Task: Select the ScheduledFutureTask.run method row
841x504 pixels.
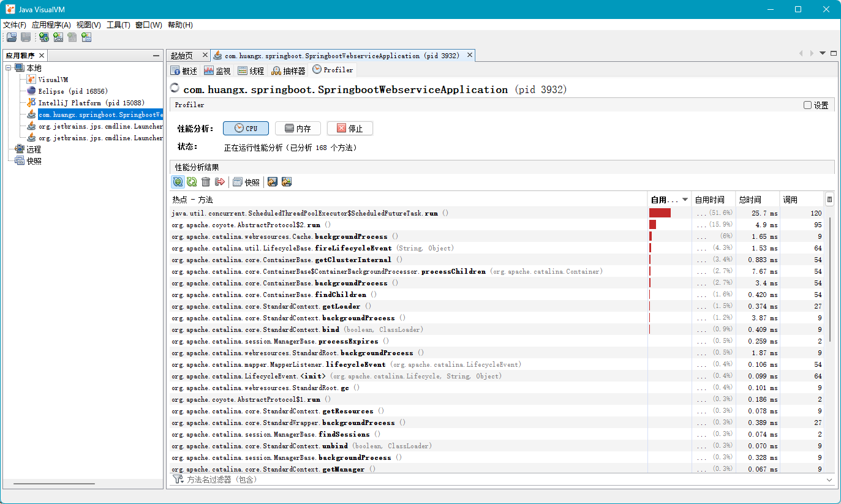Action: coord(497,213)
